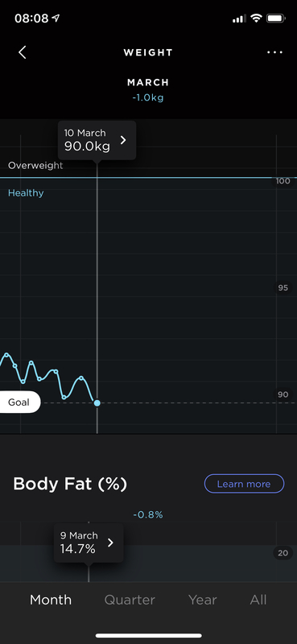Open the 9 March body fat chevron
Image resolution: width=297 pixels, height=644 pixels.
[x=110, y=543]
